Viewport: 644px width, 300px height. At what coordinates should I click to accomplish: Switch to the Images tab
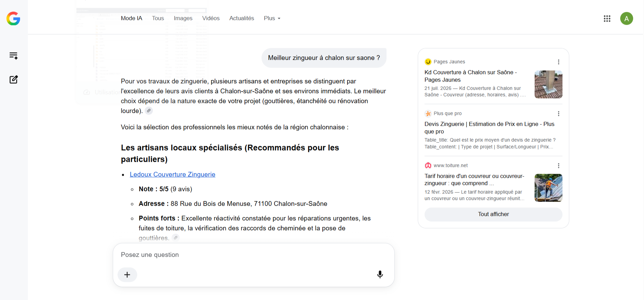click(x=183, y=18)
